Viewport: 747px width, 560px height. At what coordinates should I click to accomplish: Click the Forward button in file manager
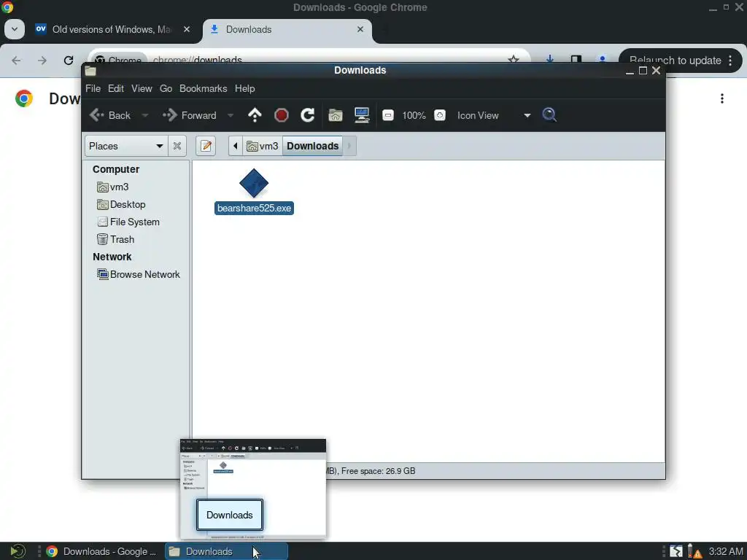pyautogui.click(x=190, y=115)
